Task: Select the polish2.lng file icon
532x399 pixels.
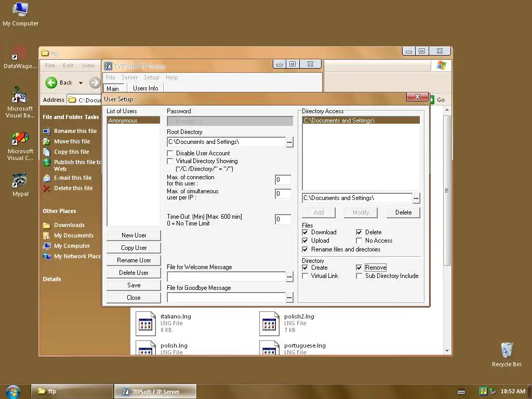Action: (269, 324)
